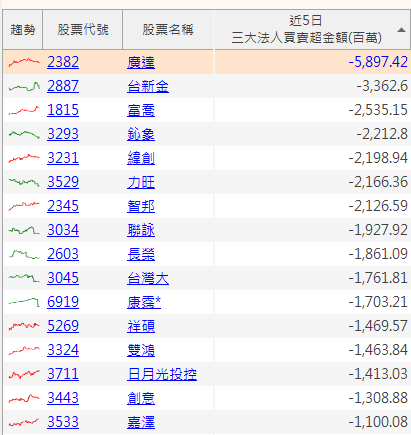Viewport: 411px width, 435px height.
Task: Open stock code 3711 link
Action: (x=63, y=374)
